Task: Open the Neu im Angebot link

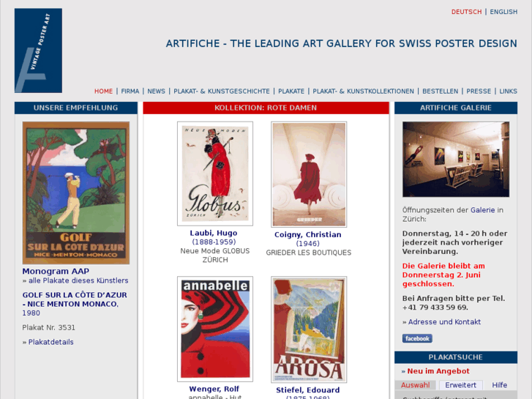Action: point(438,371)
